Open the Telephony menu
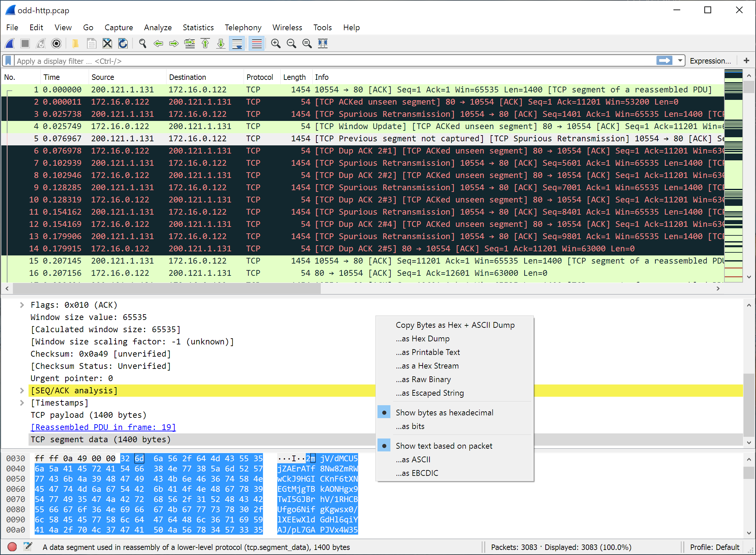 243,28
